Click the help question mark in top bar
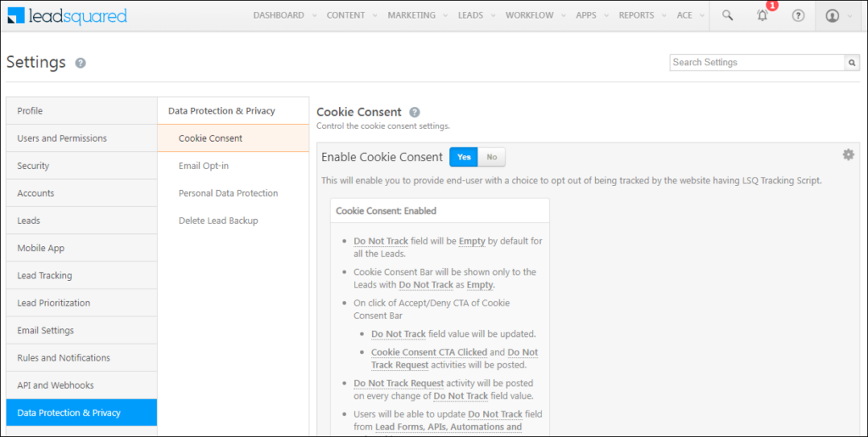Viewport: 868px width, 437px height. tap(798, 15)
